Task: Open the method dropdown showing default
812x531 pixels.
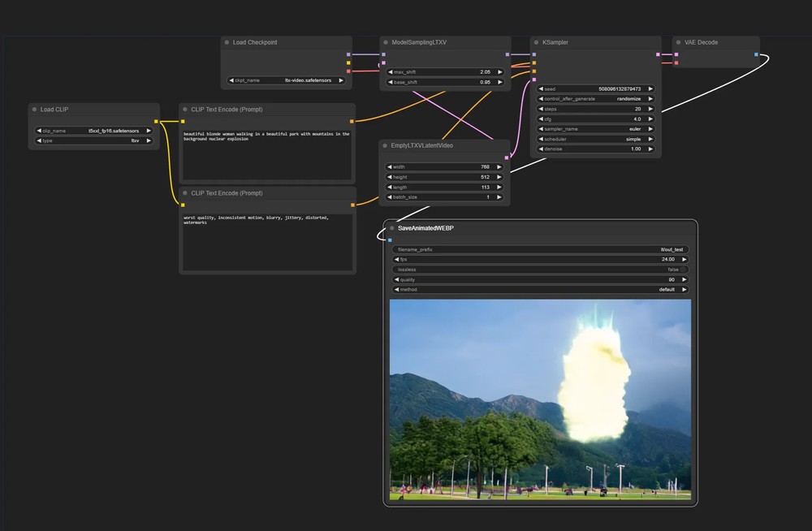Action: tap(540, 290)
